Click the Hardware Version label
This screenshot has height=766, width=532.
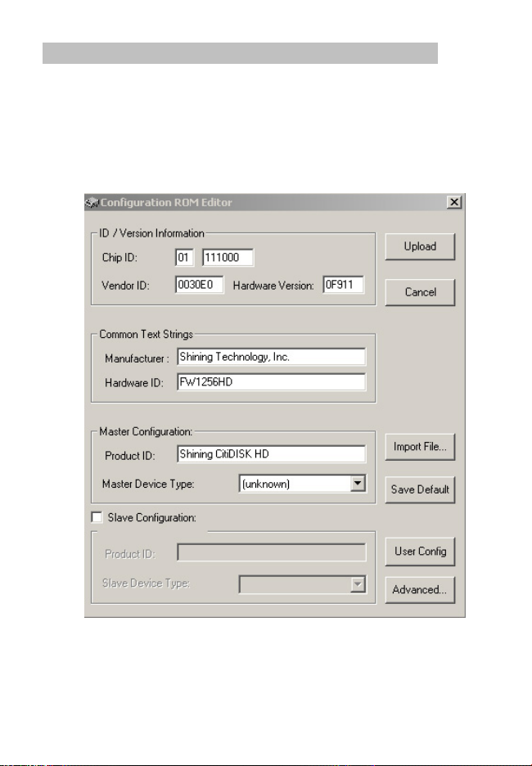pyautogui.click(x=273, y=286)
